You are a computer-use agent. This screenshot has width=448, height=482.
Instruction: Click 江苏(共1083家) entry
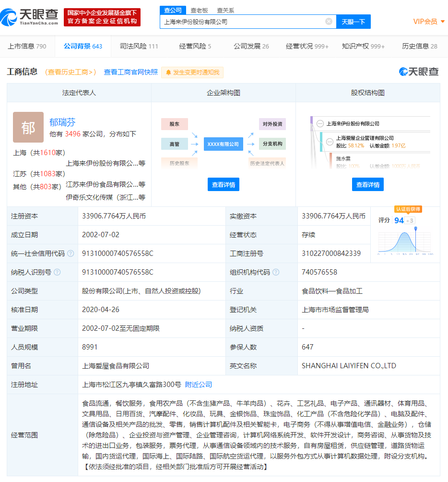[39, 174]
